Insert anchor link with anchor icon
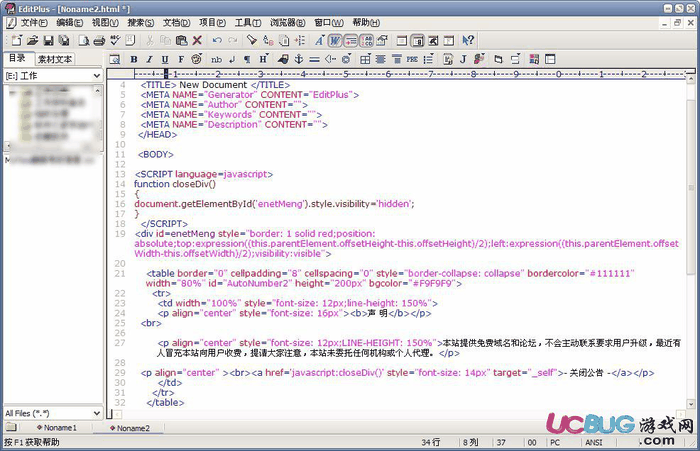Viewport: 700px width, 451px height. 299,59
